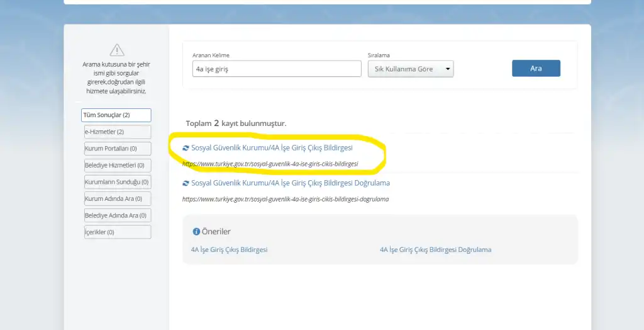
Task: Select the e-Hizmetler (2) filter
Action: tap(118, 132)
